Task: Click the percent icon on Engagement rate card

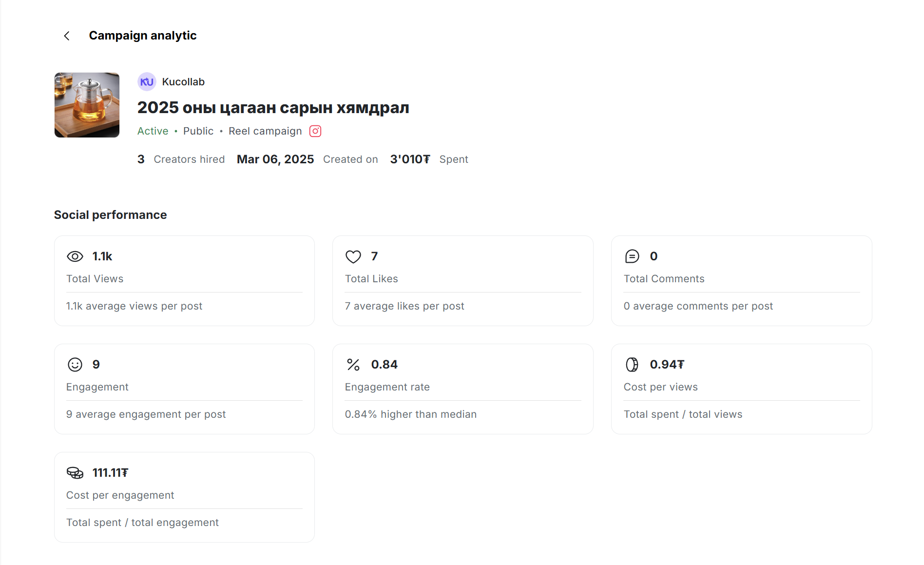Action: click(353, 365)
